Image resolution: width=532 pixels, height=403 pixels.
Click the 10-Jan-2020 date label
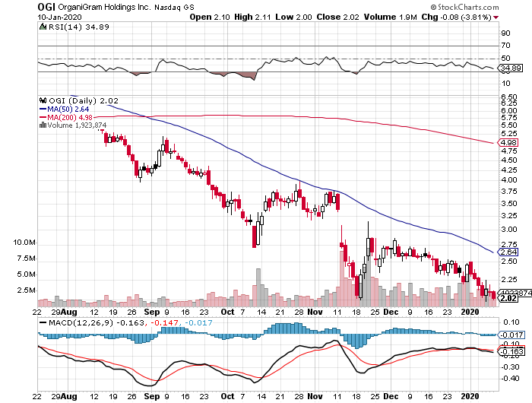tap(59, 17)
